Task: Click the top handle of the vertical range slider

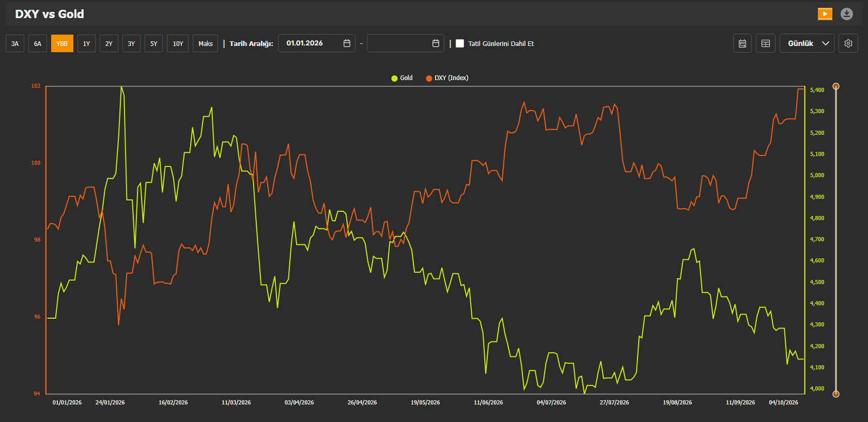Action: (836, 86)
